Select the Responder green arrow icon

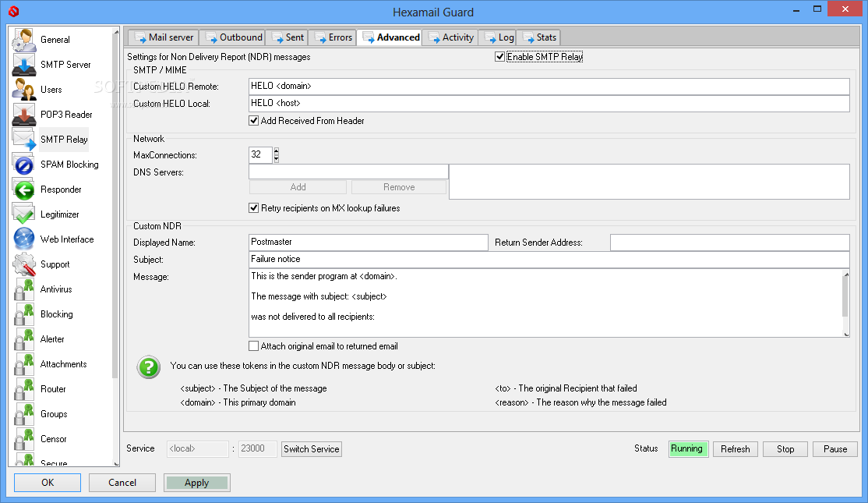point(24,190)
